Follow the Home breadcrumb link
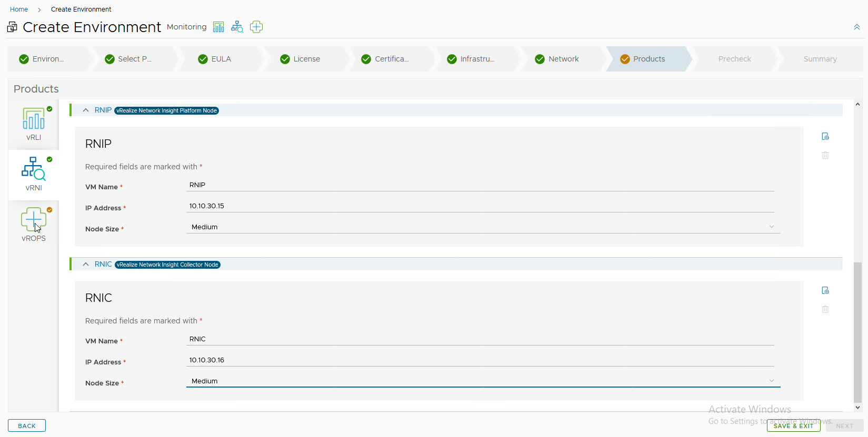The width and height of the screenshot is (868, 437). pos(19,9)
